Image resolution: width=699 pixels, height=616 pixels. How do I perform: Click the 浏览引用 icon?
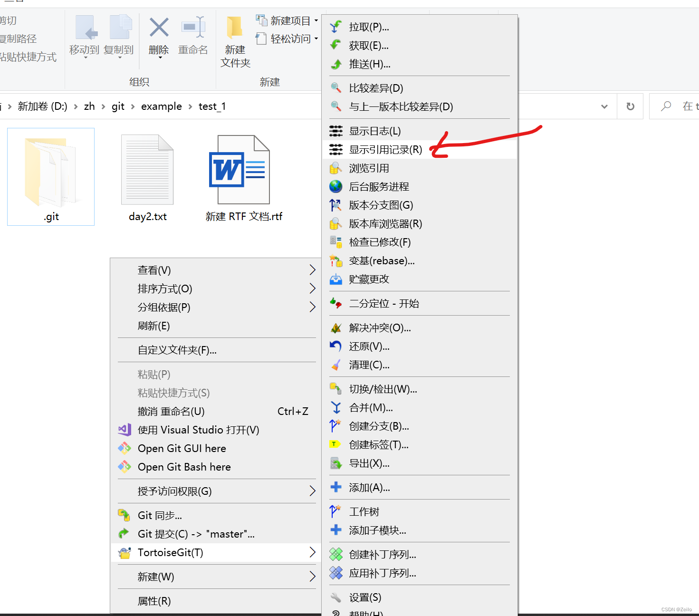pyautogui.click(x=336, y=168)
